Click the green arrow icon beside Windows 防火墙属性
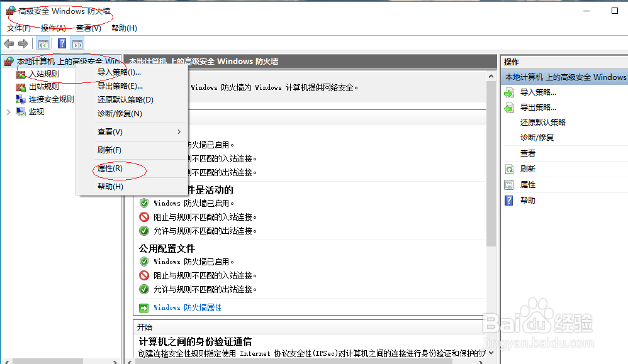628x364 pixels. 143,308
